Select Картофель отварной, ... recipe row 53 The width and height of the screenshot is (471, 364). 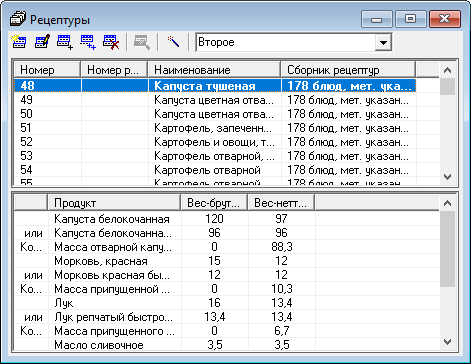point(215,156)
